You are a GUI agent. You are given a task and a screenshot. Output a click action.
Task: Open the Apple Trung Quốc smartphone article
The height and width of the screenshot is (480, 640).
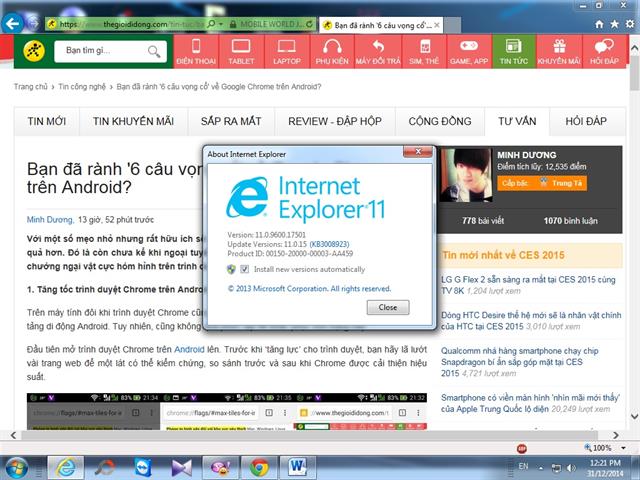click(x=530, y=403)
